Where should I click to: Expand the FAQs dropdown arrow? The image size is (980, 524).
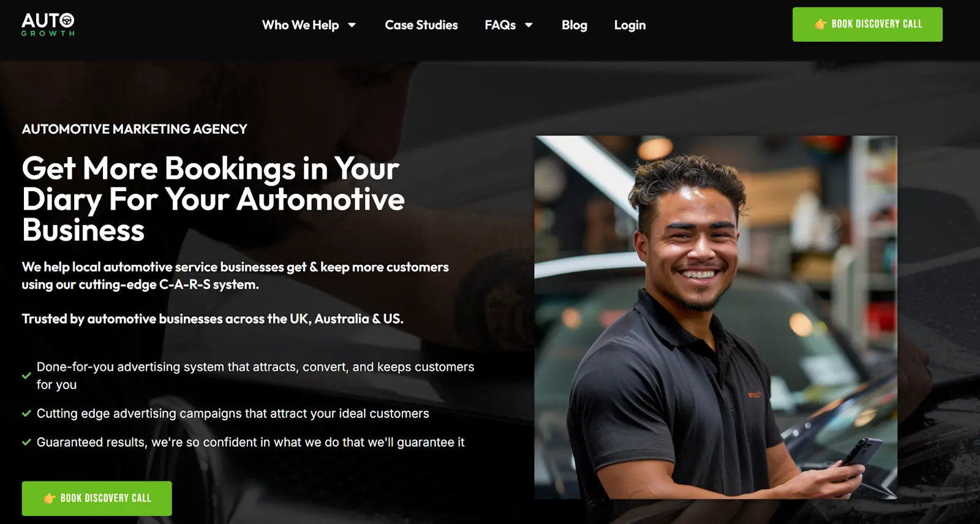tap(529, 25)
